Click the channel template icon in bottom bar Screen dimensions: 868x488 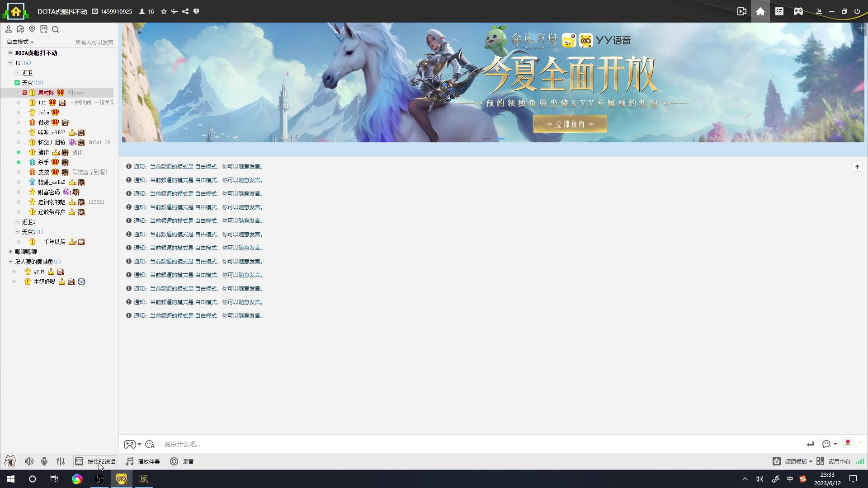point(776,461)
